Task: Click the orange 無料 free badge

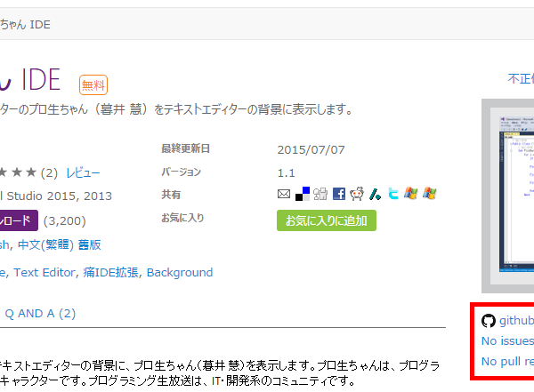Action: 93,85
